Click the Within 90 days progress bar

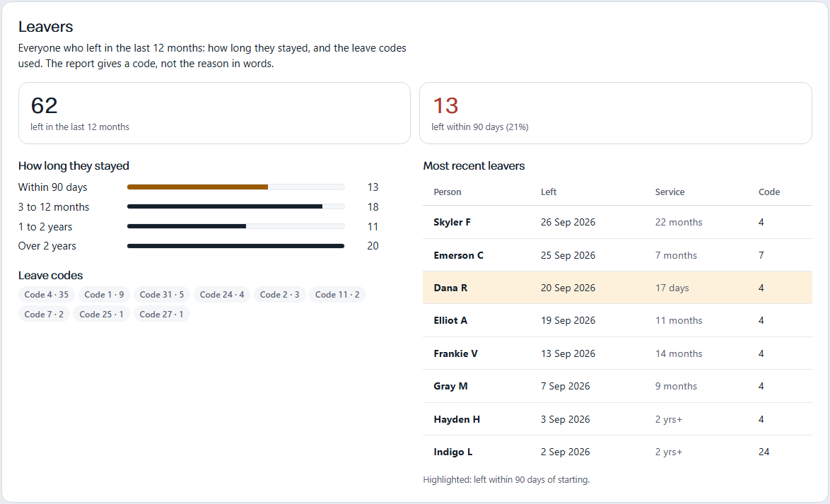(235, 187)
